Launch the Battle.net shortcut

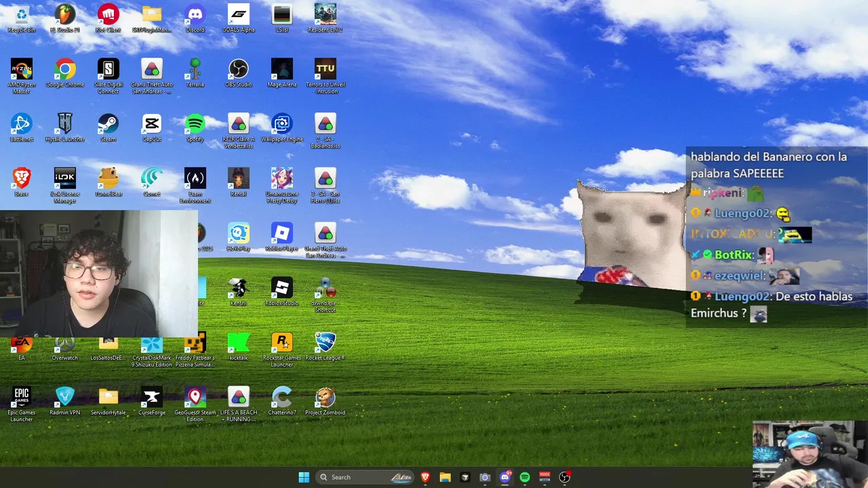(x=22, y=128)
